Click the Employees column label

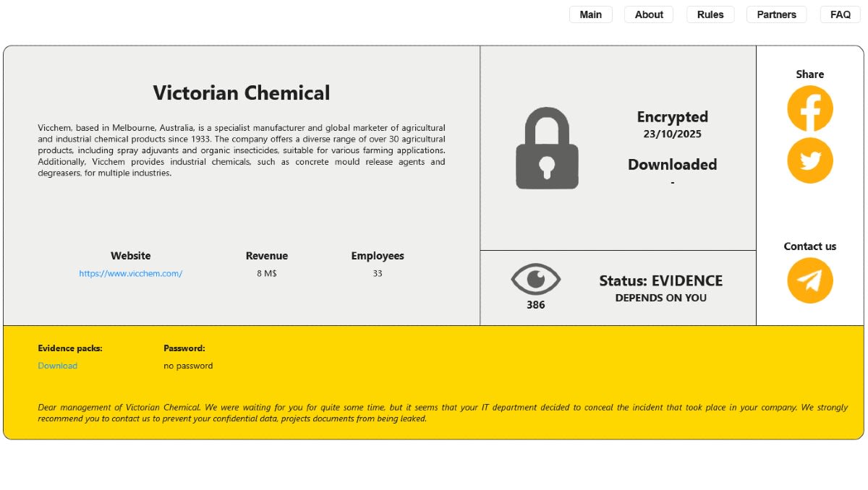click(x=378, y=256)
